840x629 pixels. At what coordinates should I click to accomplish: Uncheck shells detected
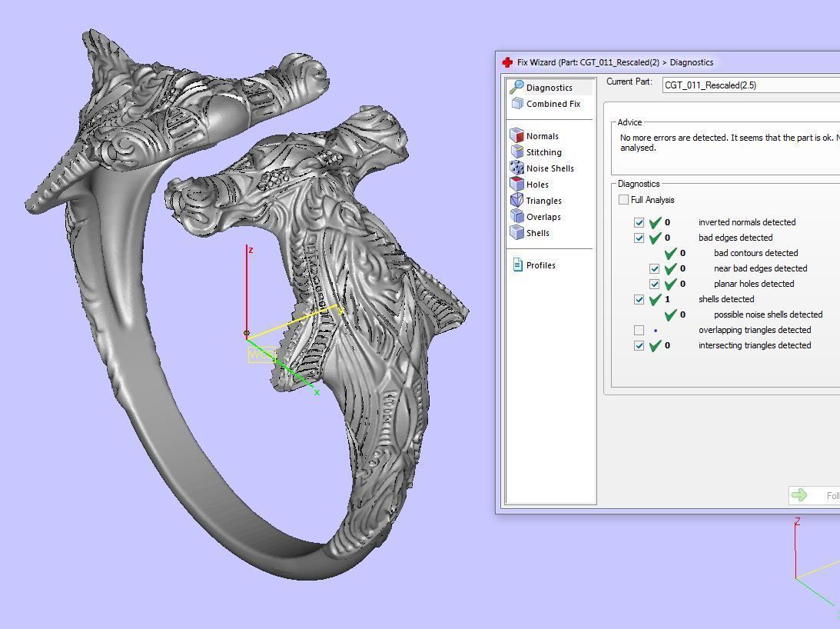click(639, 299)
